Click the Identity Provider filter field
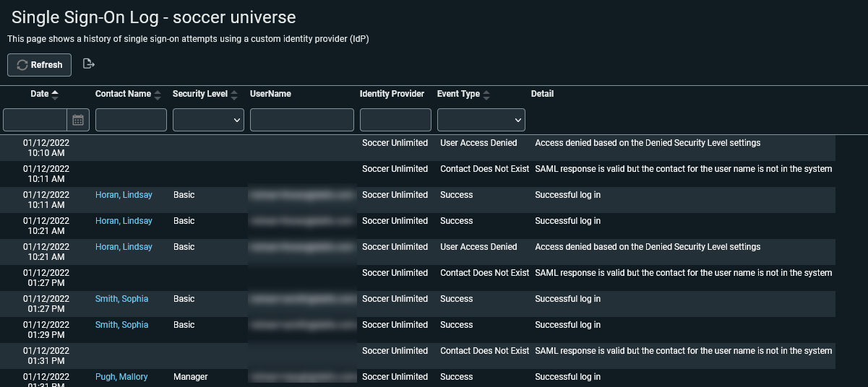The width and height of the screenshot is (868, 387). coord(395,120)
